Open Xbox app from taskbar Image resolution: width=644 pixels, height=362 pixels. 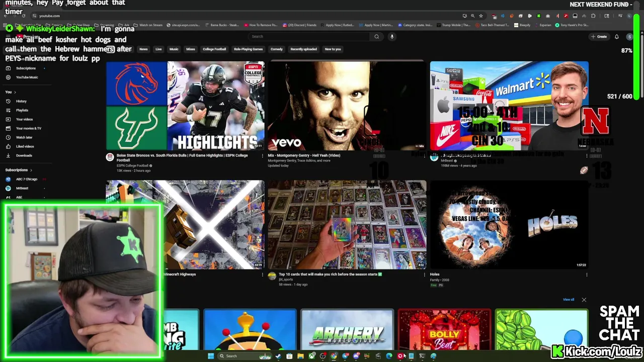click(x=311, y=356)
